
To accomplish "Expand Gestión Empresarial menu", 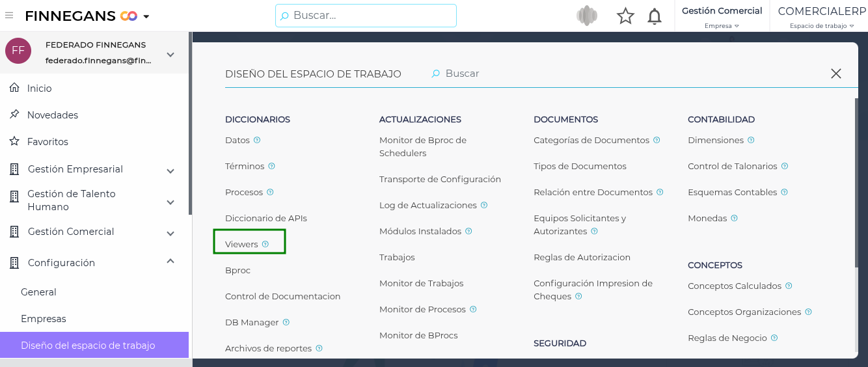I will pos(170,172).
